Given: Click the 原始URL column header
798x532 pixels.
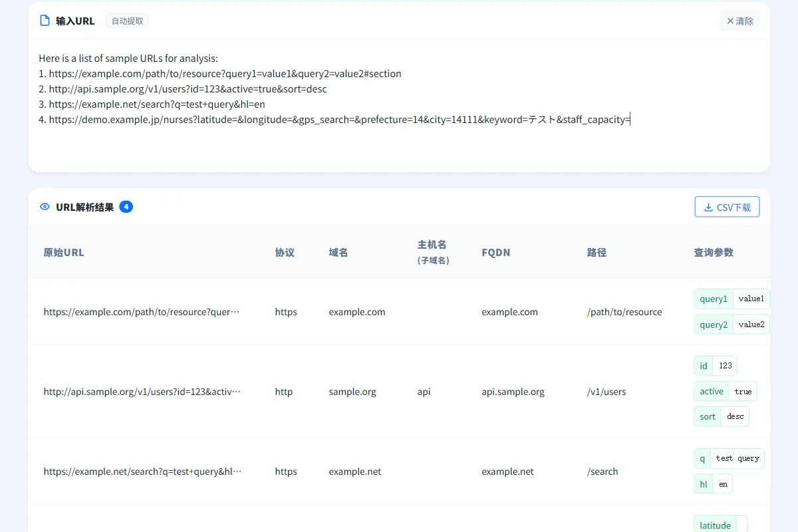Looking at the screenshot, I should point(64,252).
